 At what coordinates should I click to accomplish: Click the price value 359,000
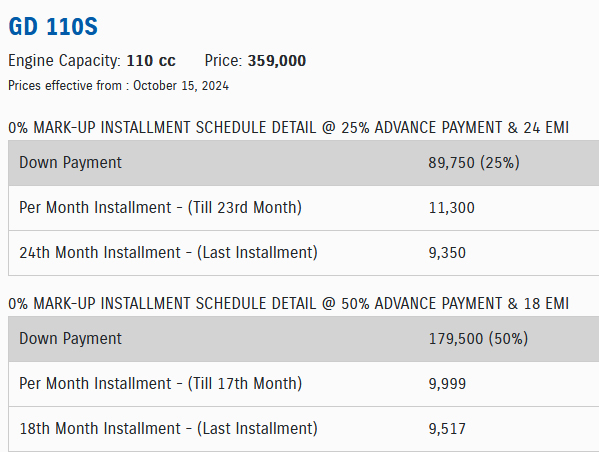pos(277,61)
